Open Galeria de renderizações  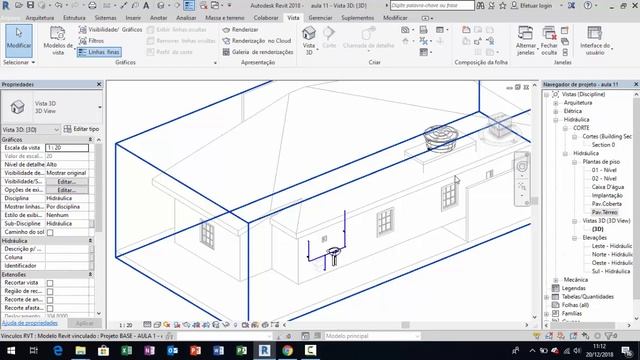click(x=258, y=52)
